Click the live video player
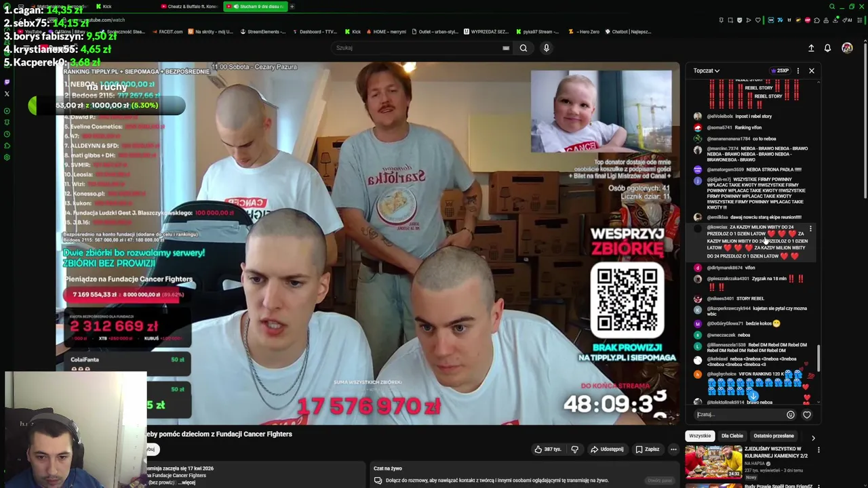This screenshot has height=488, width=868. click(368, 244)
